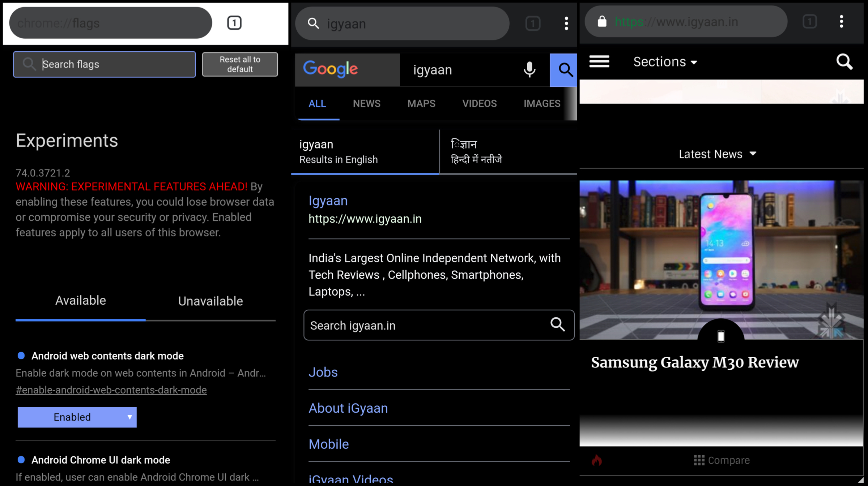The height and width of the screenshot is (486, 868).
Task: Tap Compare grid icon at bottom
Action: 699,460
